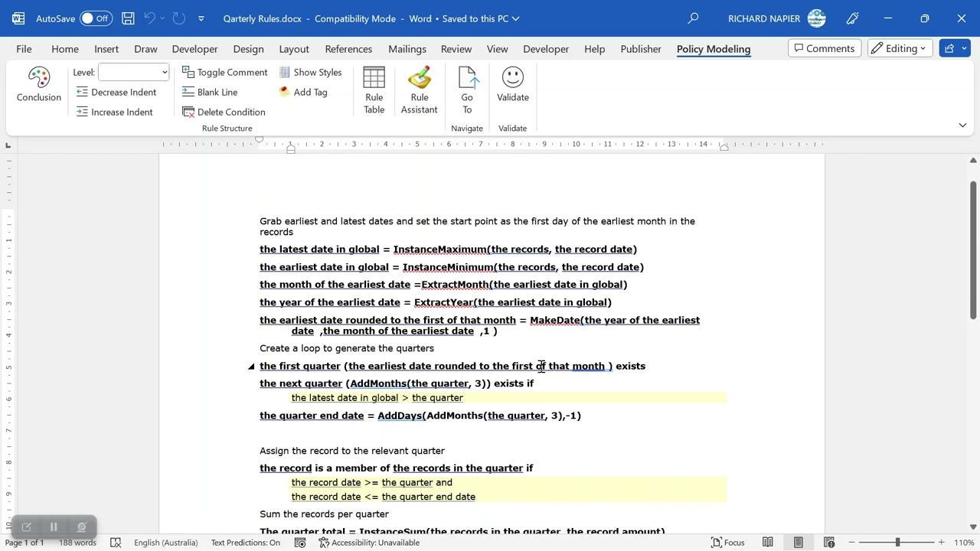Click the Redo icon
The image size is (980, 551).
pos(178,18)
